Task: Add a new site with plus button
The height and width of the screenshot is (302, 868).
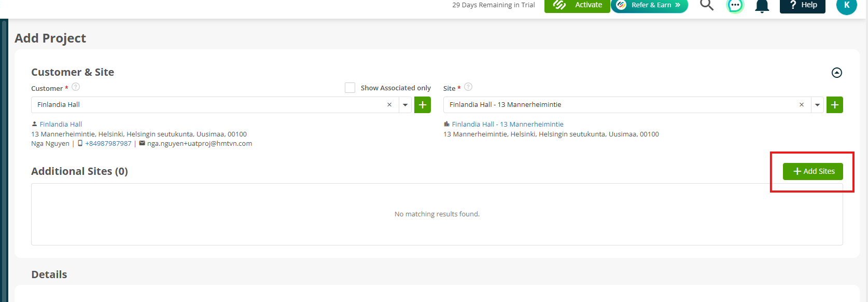Action: tap(835, 105)
